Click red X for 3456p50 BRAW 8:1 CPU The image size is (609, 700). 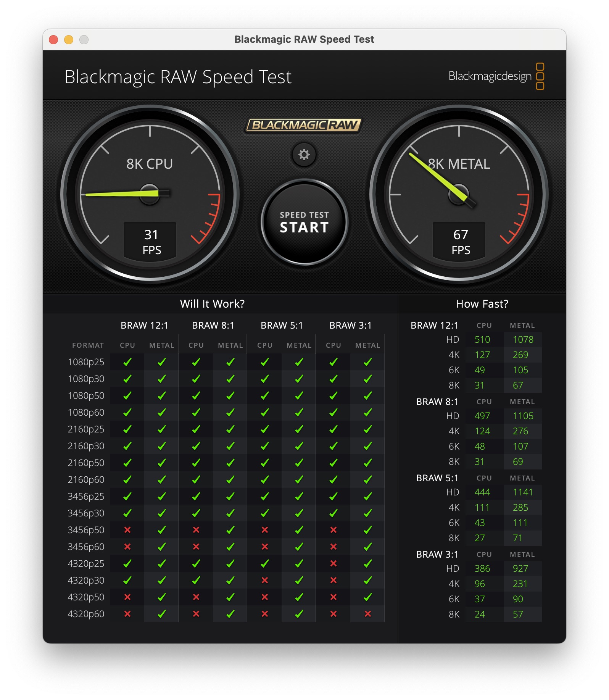[196, 530]
